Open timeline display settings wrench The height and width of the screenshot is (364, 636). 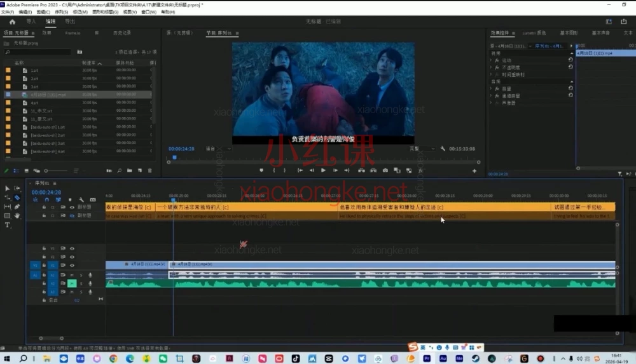81,200
